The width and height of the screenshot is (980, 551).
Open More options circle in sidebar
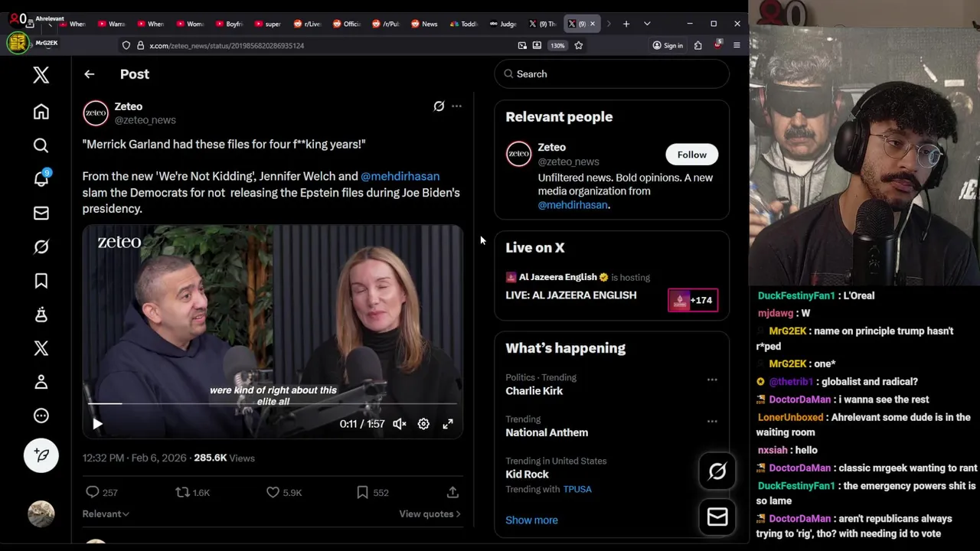tap(41, 416)
